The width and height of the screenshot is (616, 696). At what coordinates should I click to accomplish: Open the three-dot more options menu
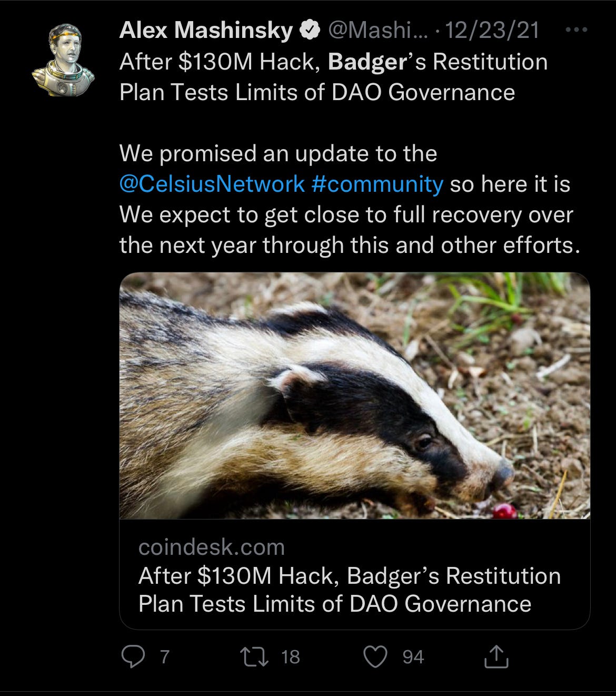[576, 30]
